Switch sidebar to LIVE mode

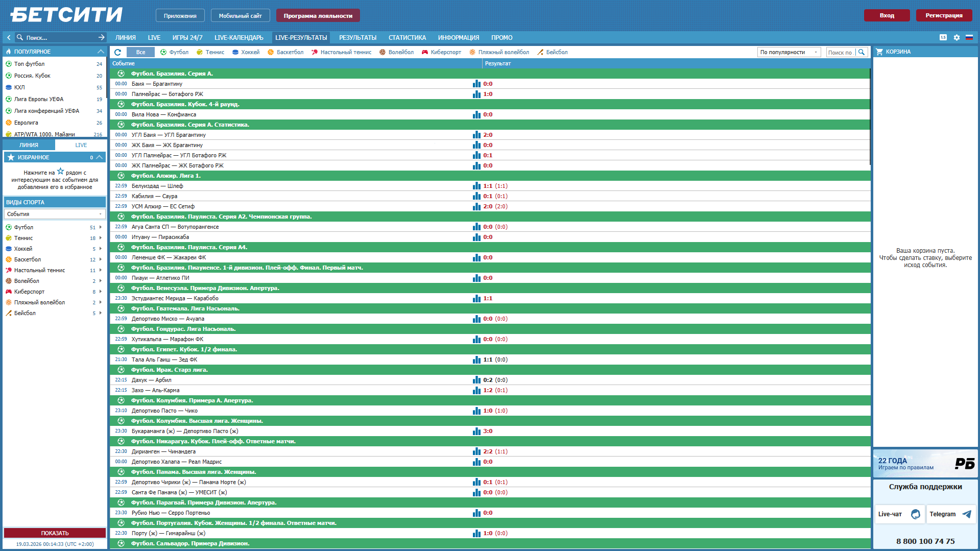tap(81, 145)
